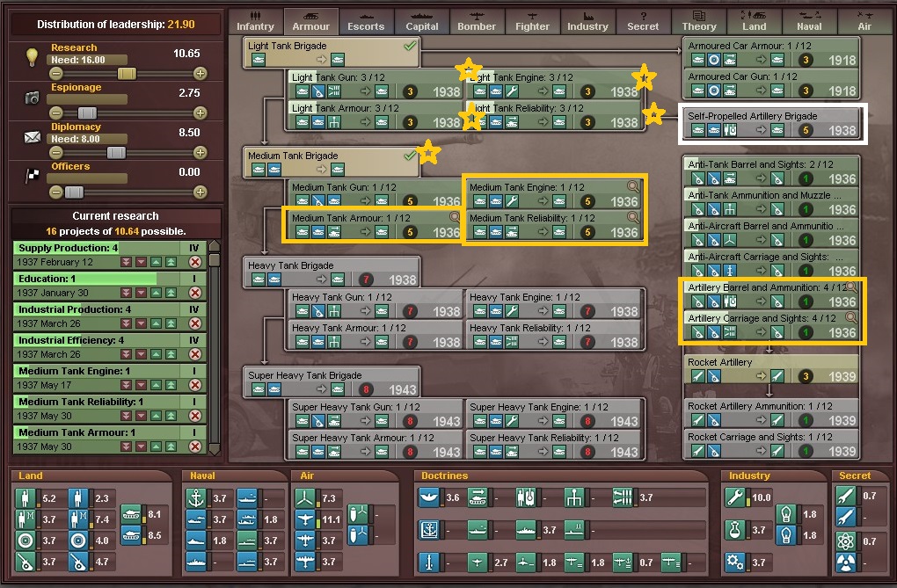Switch to the Escorts tab
This screenshot has height=588, width=897.
click(x=366, y=21)
